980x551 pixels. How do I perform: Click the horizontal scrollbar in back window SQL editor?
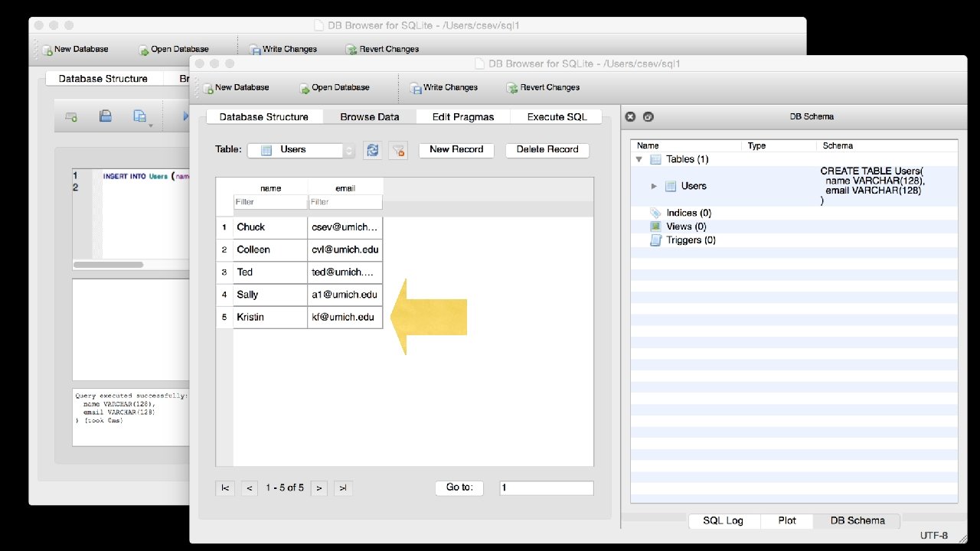click(108, 265)
